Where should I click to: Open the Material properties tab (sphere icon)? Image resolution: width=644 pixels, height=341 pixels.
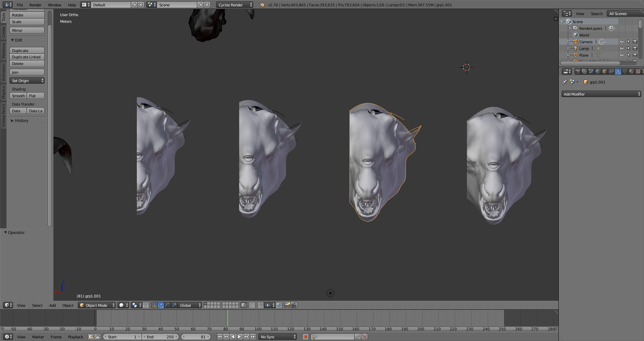click(631, 71)
